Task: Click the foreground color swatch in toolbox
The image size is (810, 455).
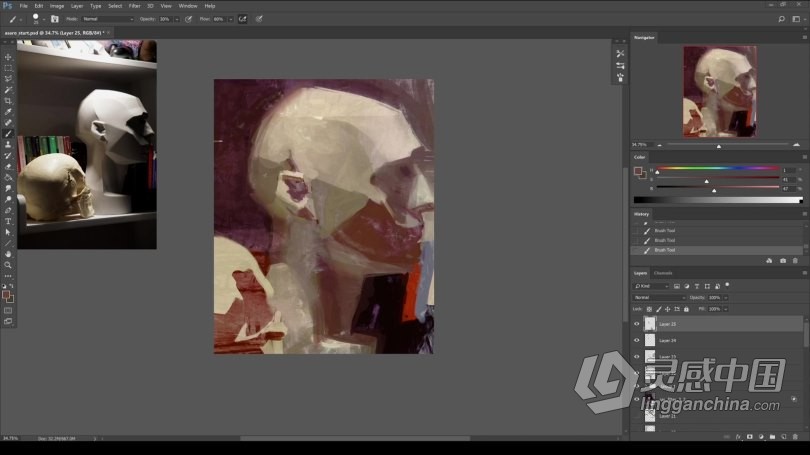Action: pos(6,295)
